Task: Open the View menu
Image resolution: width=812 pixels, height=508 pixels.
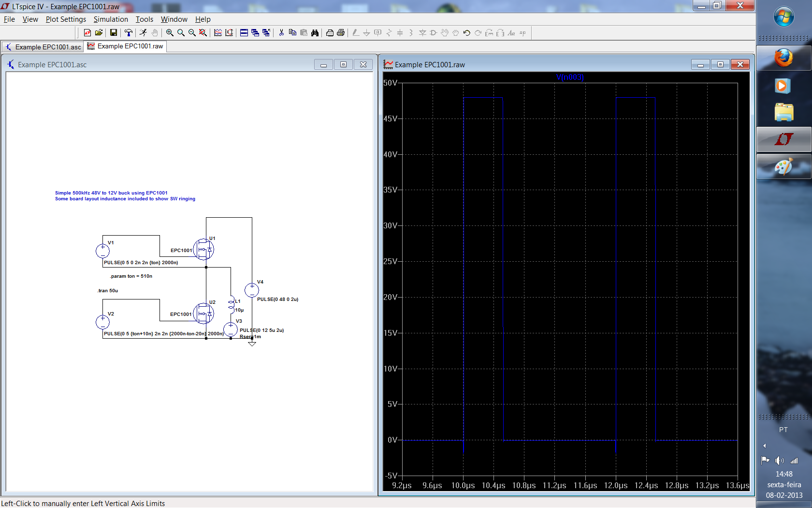Action: point(30,19)
